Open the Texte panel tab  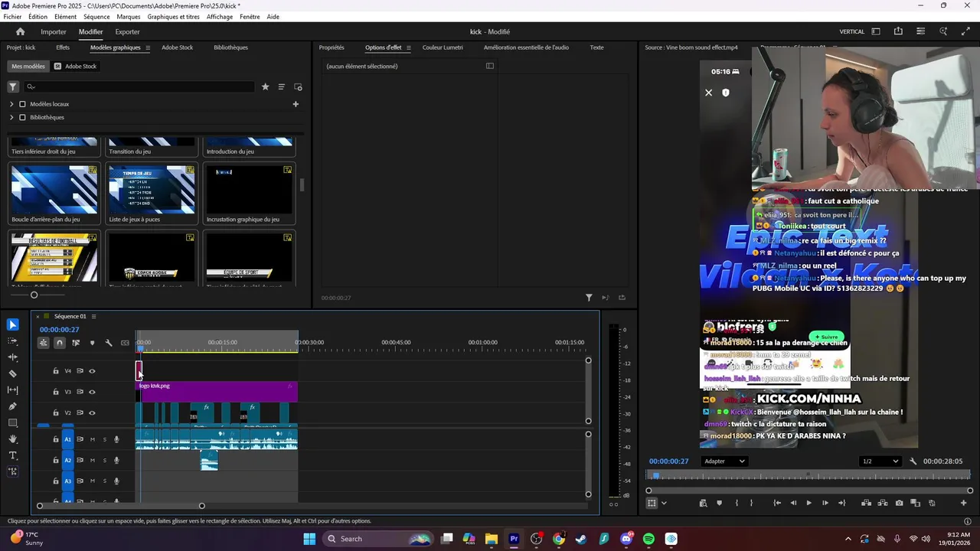[596, 47]
